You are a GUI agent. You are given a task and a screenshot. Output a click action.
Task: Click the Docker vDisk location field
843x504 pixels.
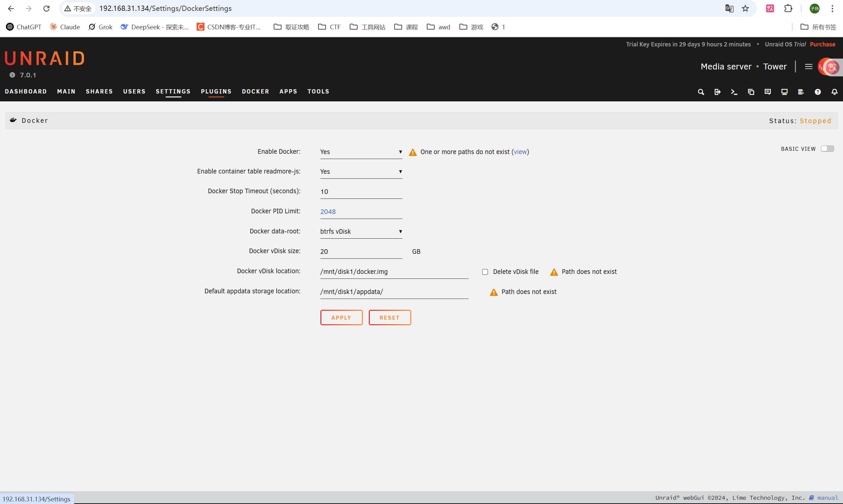coord(394,272)
